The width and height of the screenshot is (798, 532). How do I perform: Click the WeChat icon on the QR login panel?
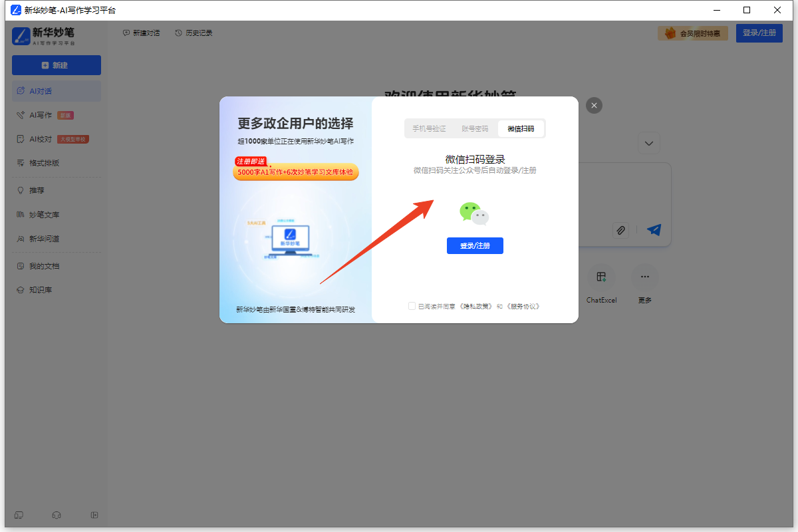pos(475,213)
